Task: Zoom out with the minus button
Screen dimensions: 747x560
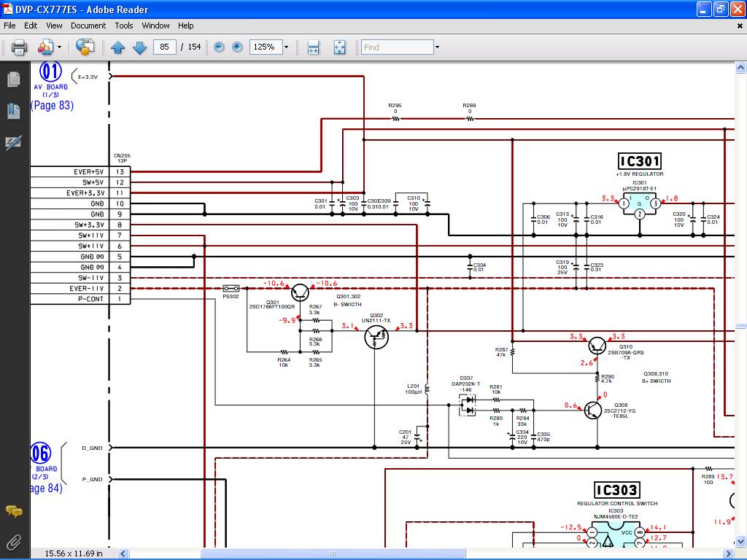Action: (219, 47)
